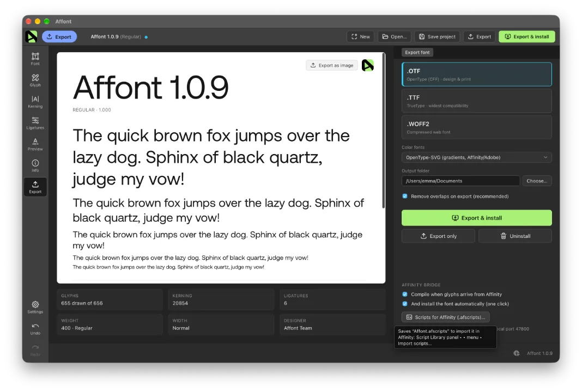Image resolution: width=582 pixels, height=392 pixels.
Task: Select the .TTF TrueType format option
Action: (477, 101)
